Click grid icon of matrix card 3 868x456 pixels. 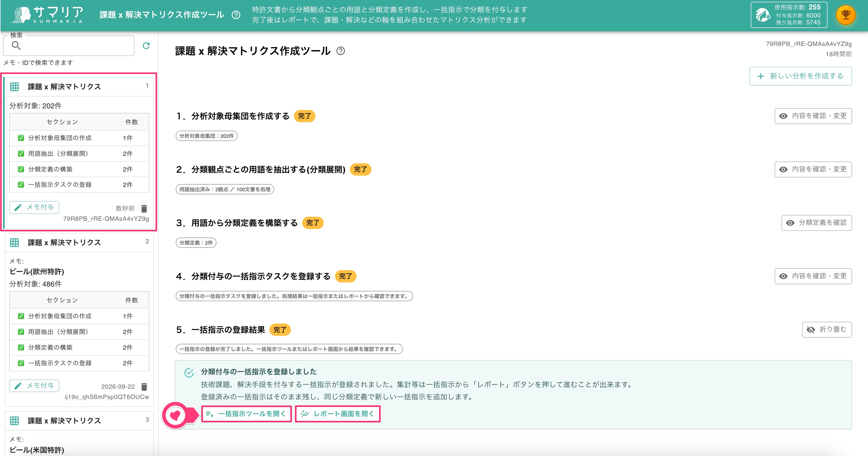click(x=14, y=421)
